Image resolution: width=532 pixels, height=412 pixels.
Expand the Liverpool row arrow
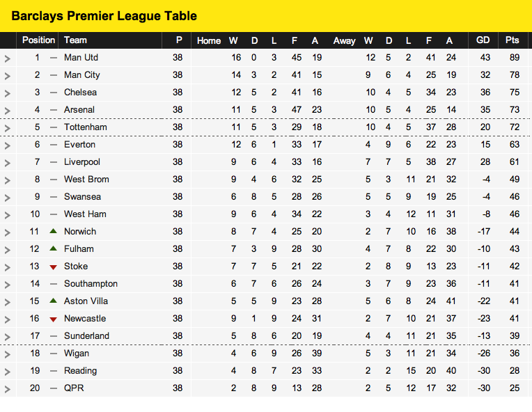8,163
